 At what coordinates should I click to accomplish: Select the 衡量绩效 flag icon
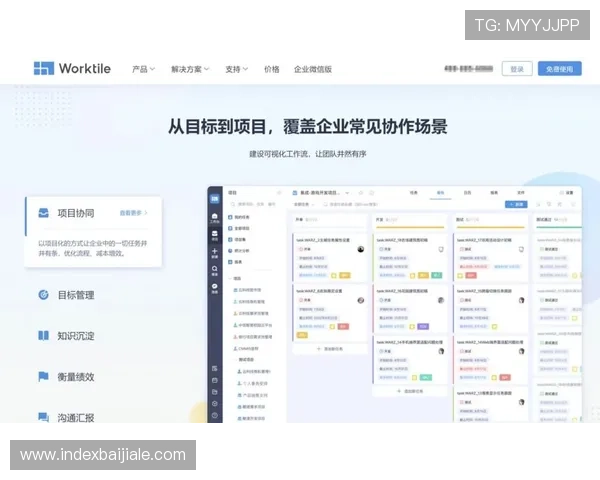pyautogui.click(x=43, y=377)
